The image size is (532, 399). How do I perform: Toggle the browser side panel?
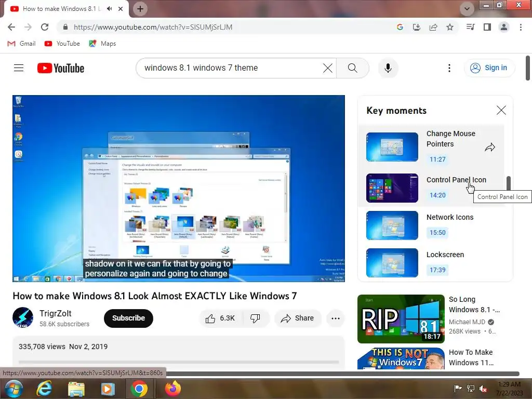pos(487,27)
